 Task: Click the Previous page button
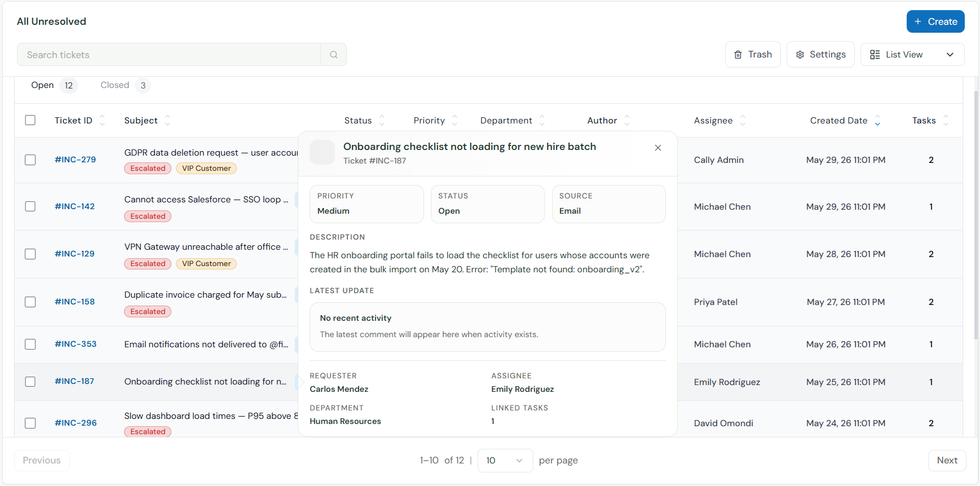(x=42, y=461)
